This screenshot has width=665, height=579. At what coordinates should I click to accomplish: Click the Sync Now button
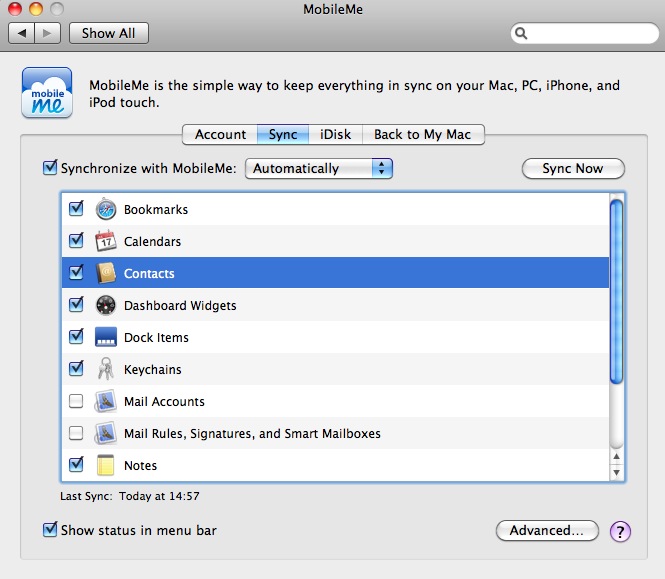pyautogui.click(x=573, y=168)
